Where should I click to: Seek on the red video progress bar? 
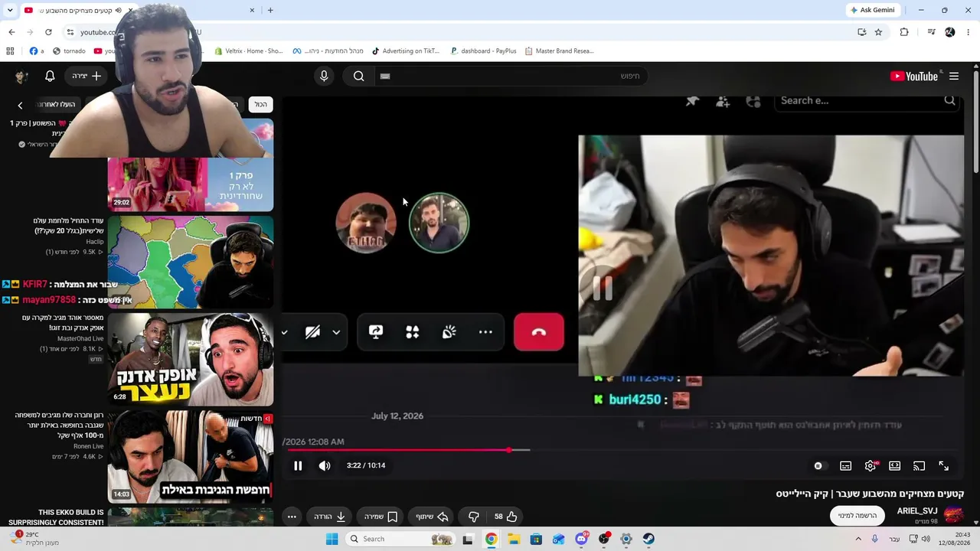tap(398, 450)
